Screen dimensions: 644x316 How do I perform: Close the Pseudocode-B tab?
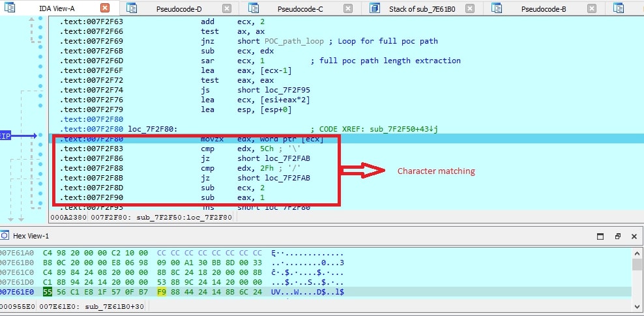click(591, 8)
